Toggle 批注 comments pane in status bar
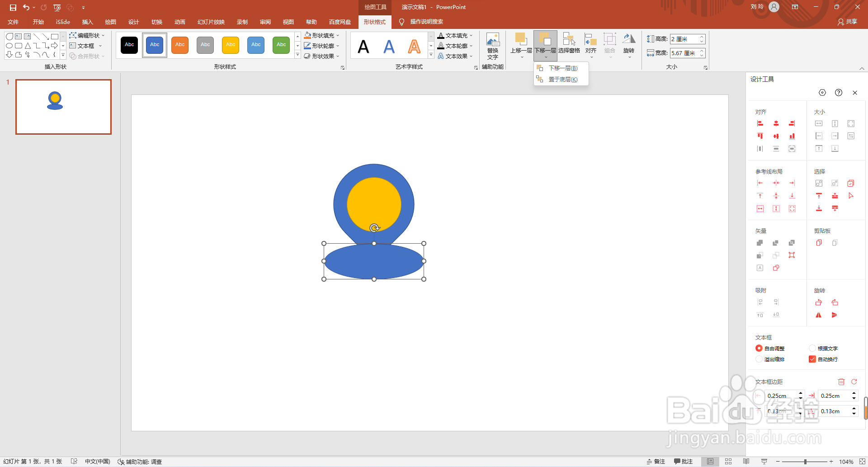 coord(684,461)
